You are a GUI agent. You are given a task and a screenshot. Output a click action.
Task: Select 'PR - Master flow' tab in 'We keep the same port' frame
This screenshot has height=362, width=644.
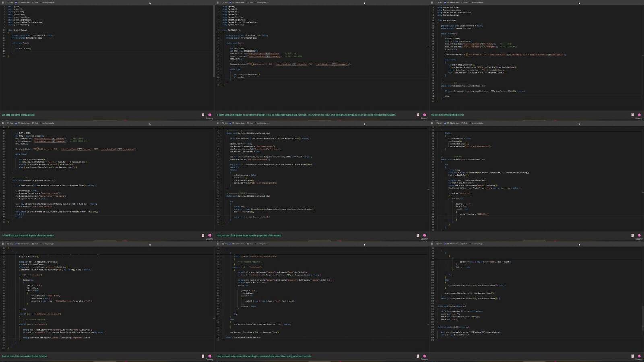23,2
